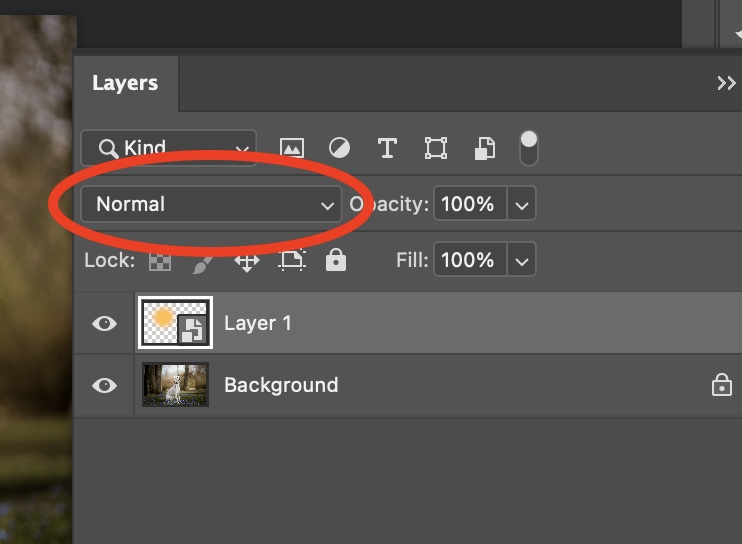Select the Background layer thumbnail
The height and width of the screenshot is (544, 742).
pos(176,385)
